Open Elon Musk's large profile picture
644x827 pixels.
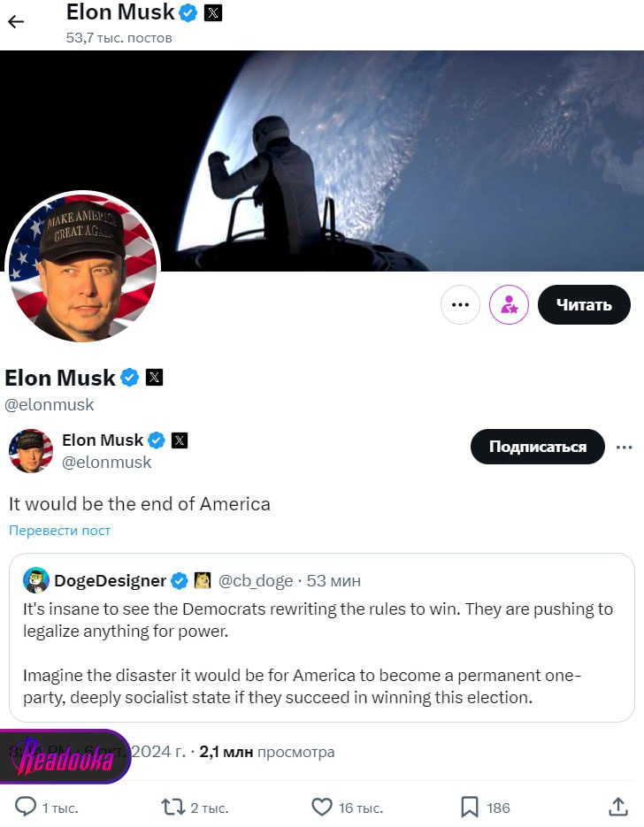(x=83, y=267)
